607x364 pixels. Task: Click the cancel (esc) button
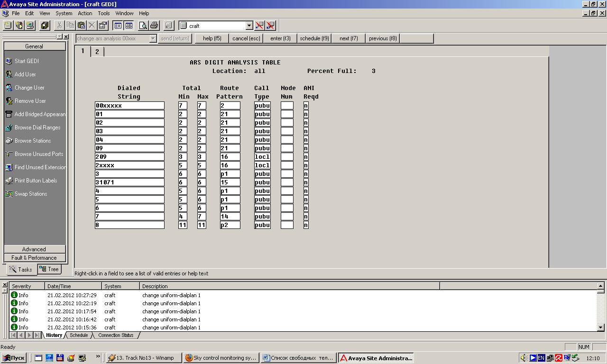point(246,38)
